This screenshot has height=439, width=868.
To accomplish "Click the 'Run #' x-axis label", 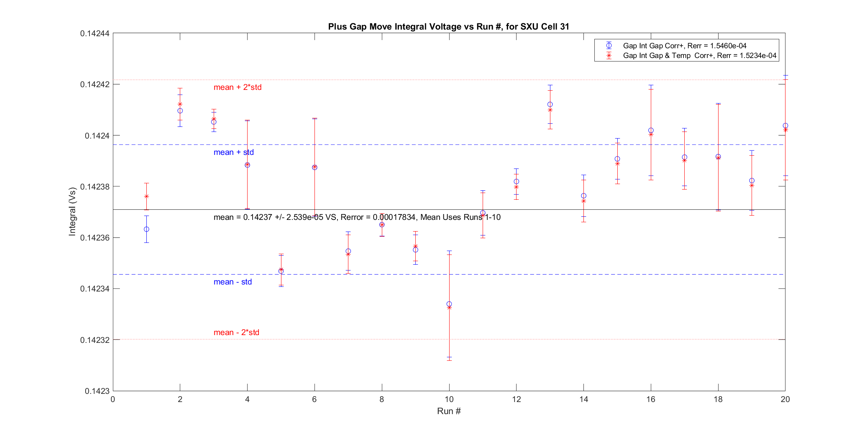I will (449, 411).
